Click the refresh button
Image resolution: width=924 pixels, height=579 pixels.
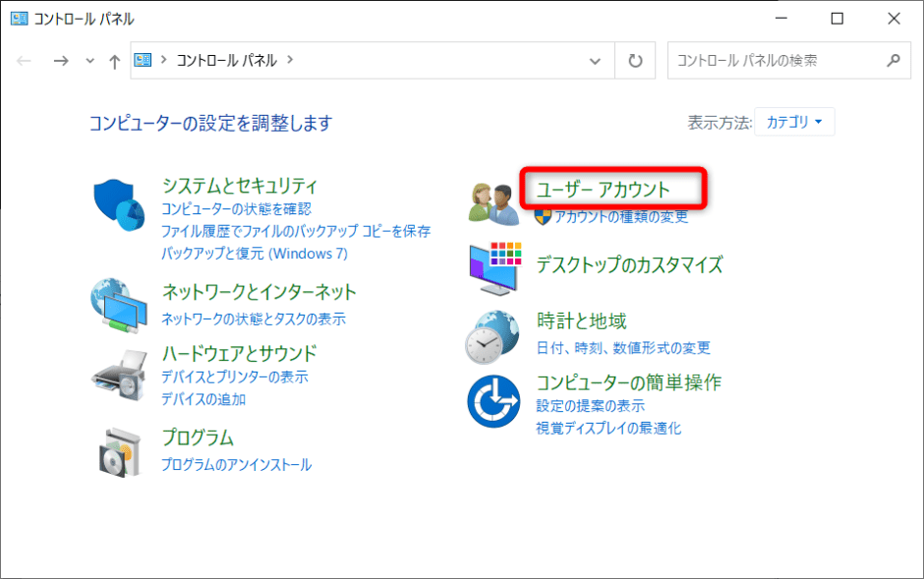click(x=634, y=60)
